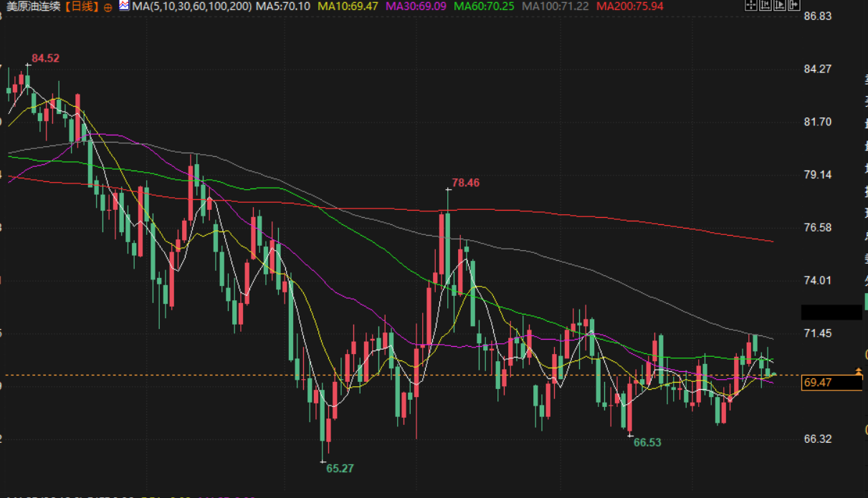868x498 pixels.
Task: Click the 74.01 axis price
Action: (x=818, y=280)
